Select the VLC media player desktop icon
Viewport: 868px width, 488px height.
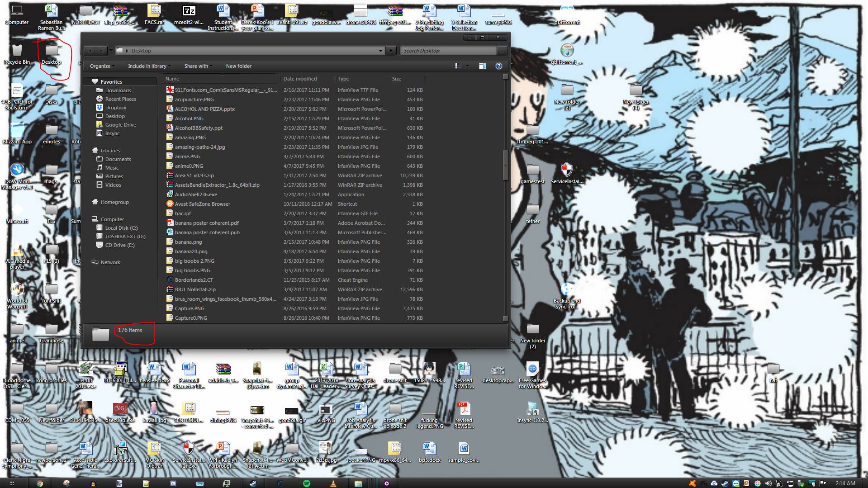point(17,256)
